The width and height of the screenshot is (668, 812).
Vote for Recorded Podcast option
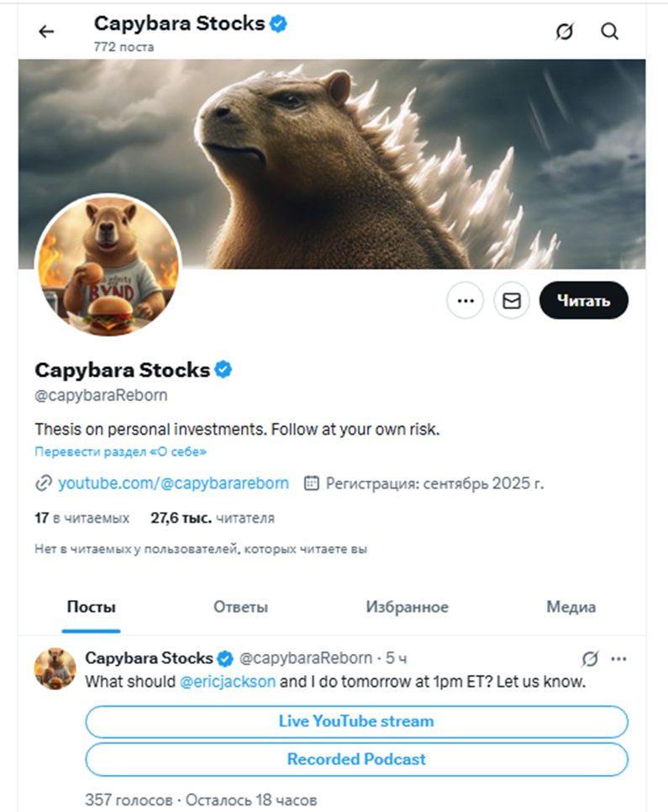[356, 759]
